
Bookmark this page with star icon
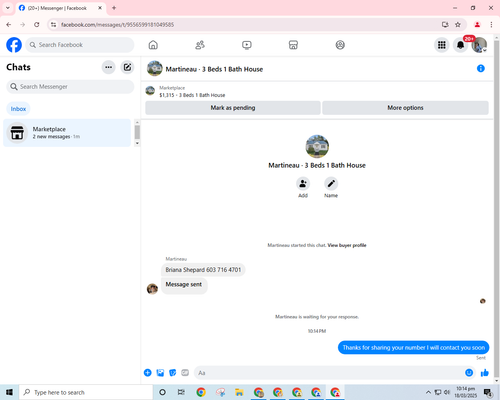click(x=458, y=25)
